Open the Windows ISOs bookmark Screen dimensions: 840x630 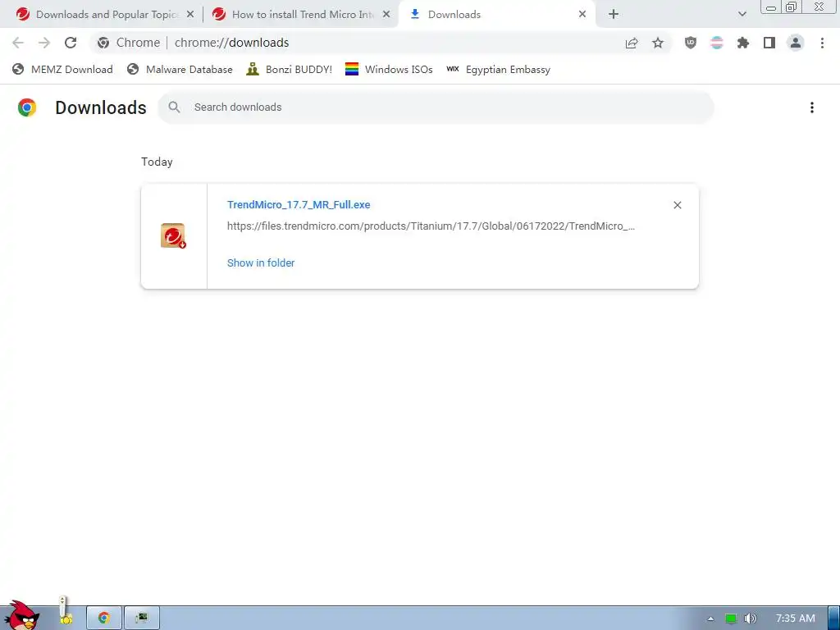389,69
